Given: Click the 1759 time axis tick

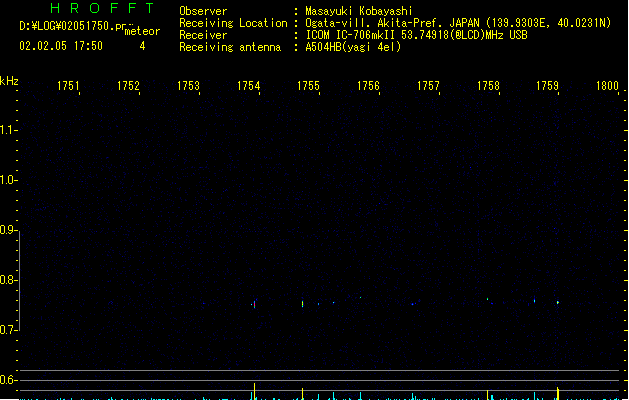Looking at the screenshot, I should point(548,86).
